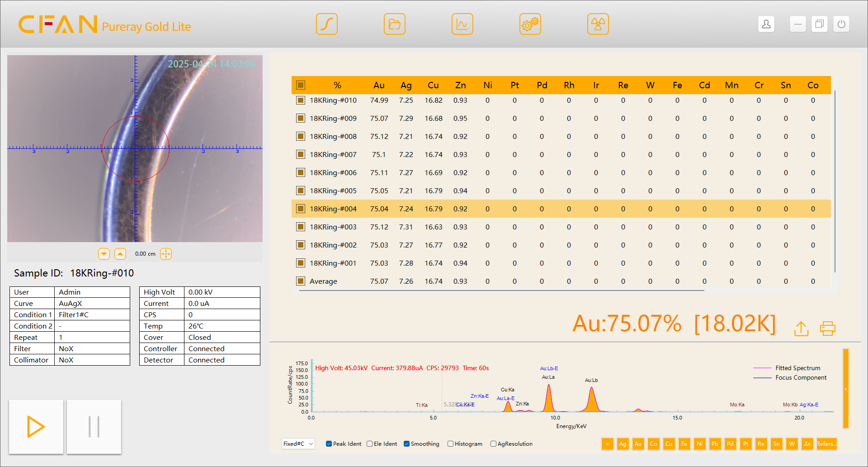This screenshot has height=467, width=868.
Task: Click the '>' element list arrow button
Action: pyautogui.click(x=607, y=444)
